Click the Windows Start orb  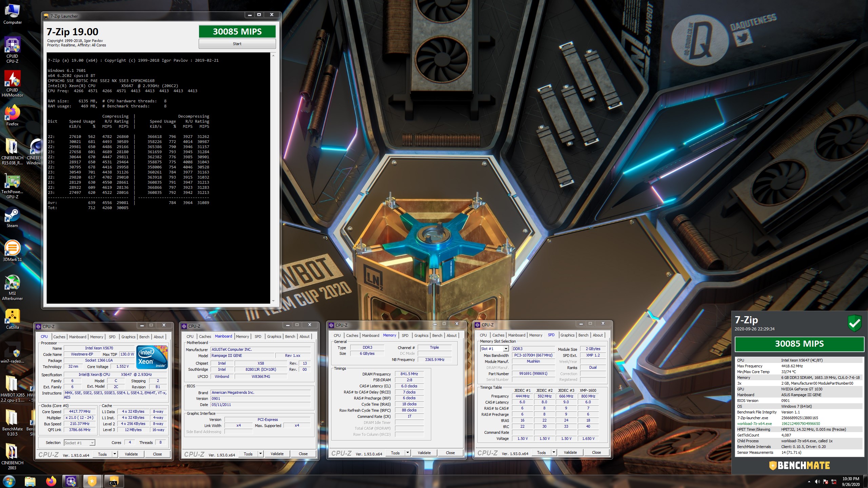coord(9,481)
